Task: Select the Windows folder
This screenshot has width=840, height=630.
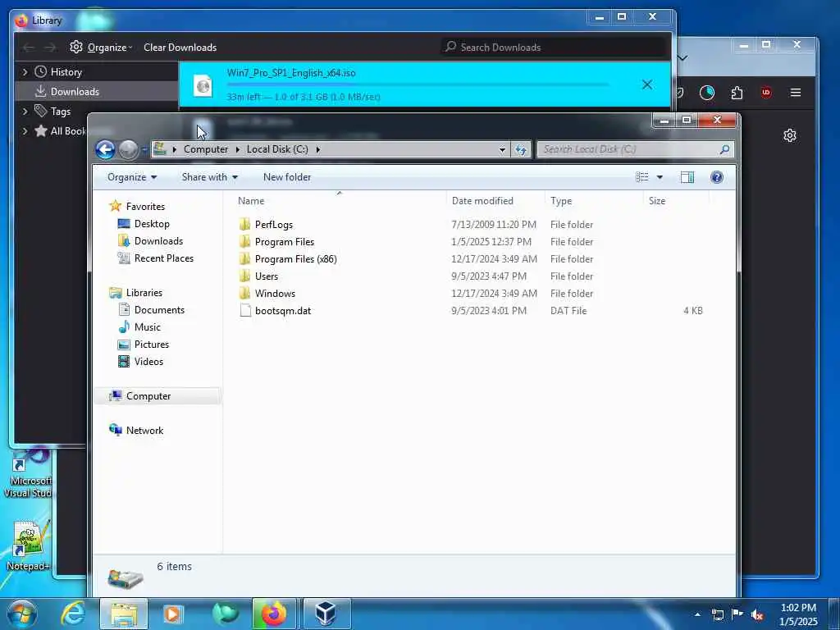Action: [275, 293]
